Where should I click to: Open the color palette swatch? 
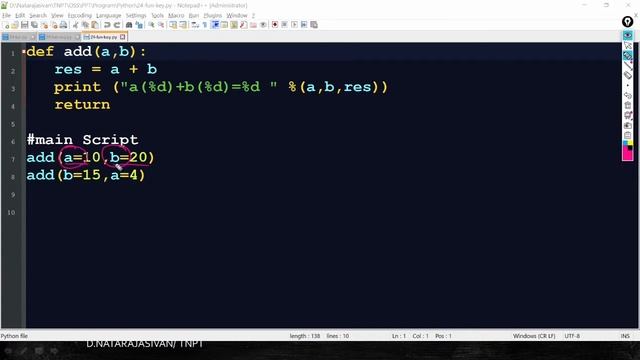tap(628, 144)
